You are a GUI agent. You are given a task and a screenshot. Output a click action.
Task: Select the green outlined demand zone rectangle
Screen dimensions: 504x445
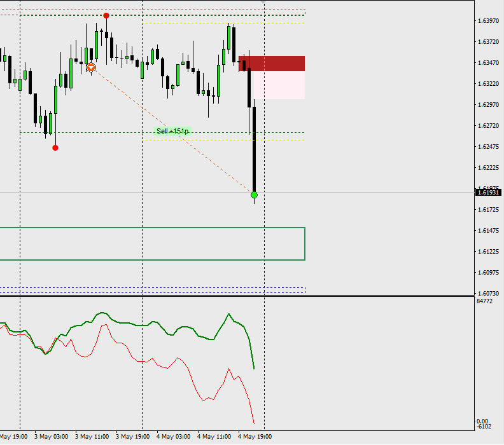(x=152, y=243)
